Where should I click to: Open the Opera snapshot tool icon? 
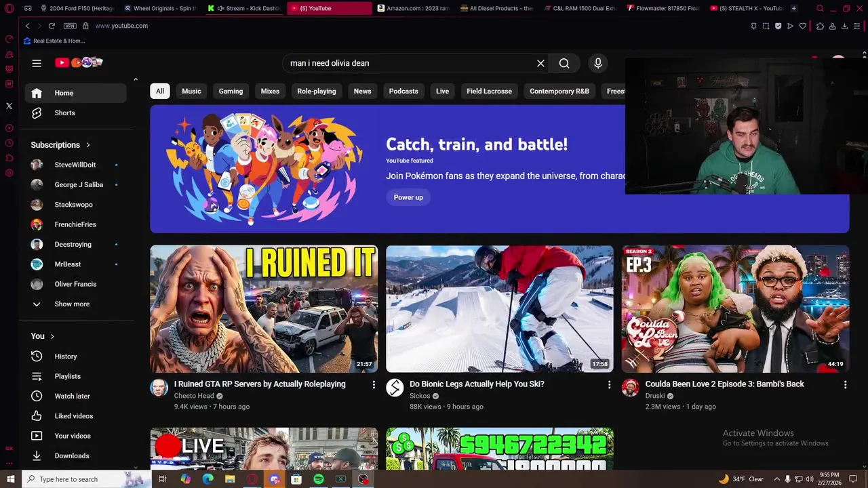766,26
